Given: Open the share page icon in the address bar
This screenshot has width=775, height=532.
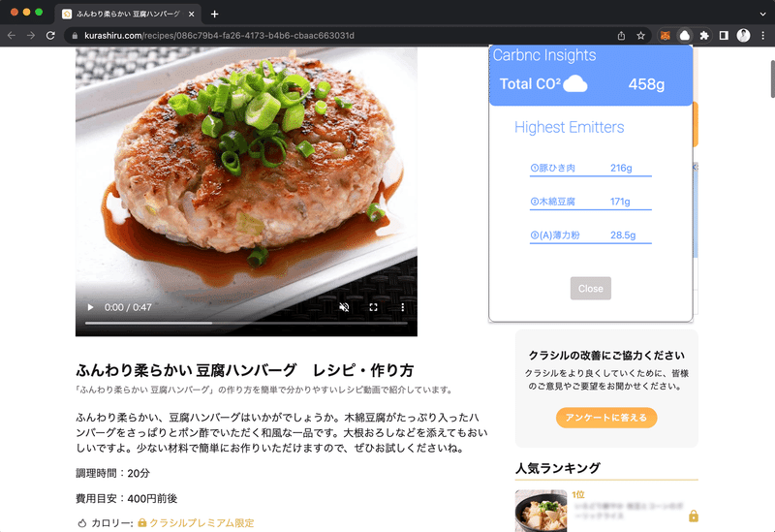Looking at the screenshot, I should tap(621, 36).
